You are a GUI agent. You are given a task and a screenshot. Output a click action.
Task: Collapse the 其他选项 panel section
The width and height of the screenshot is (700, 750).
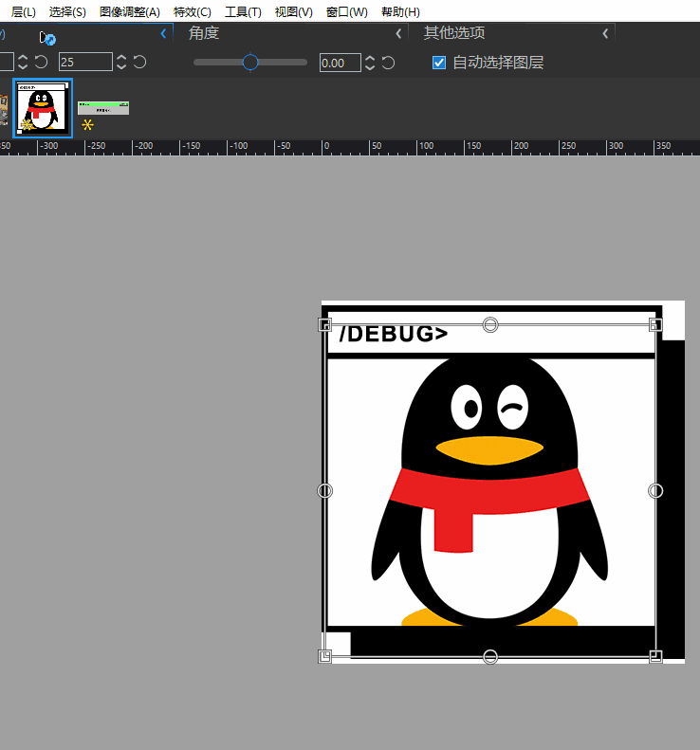coord(605,33)
